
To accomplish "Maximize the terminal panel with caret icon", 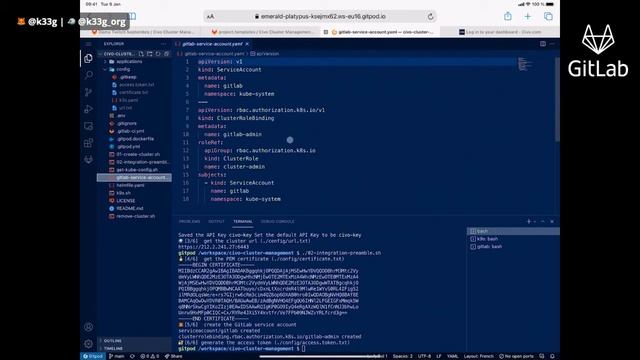I will pos(543,221).
